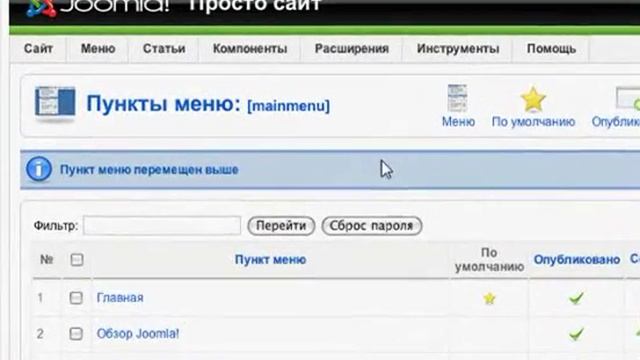Toggle published checkmark for Главная
The width and height of the screenshot is (640, 360).
pyautogui.click(x=576, y=299)
